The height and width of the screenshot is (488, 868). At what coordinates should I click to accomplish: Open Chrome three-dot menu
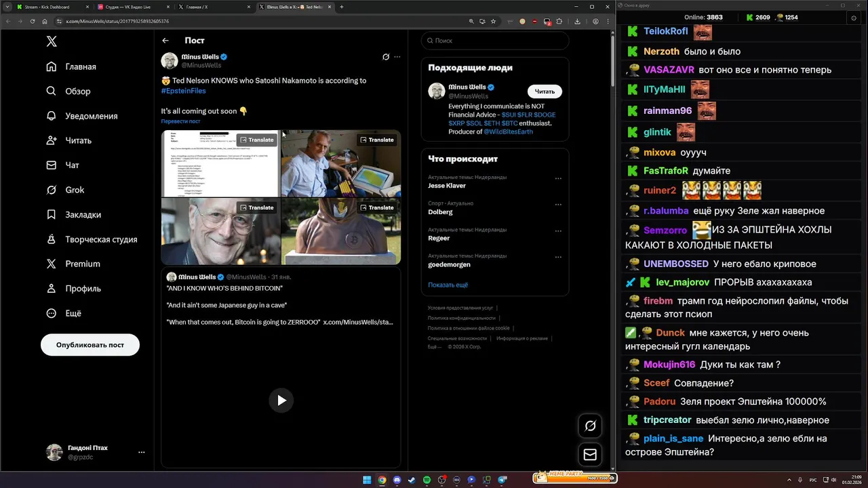608,21
